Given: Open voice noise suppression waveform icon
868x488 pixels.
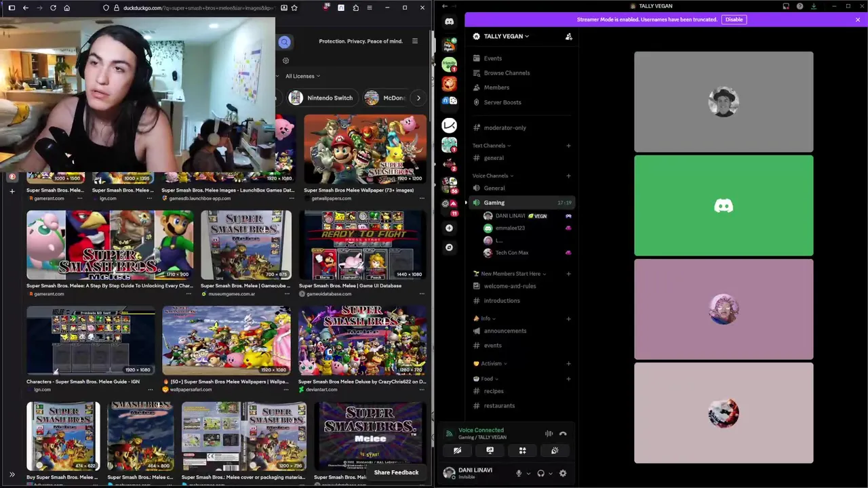Looking at the screenshot, I should (x=549, y=434).
